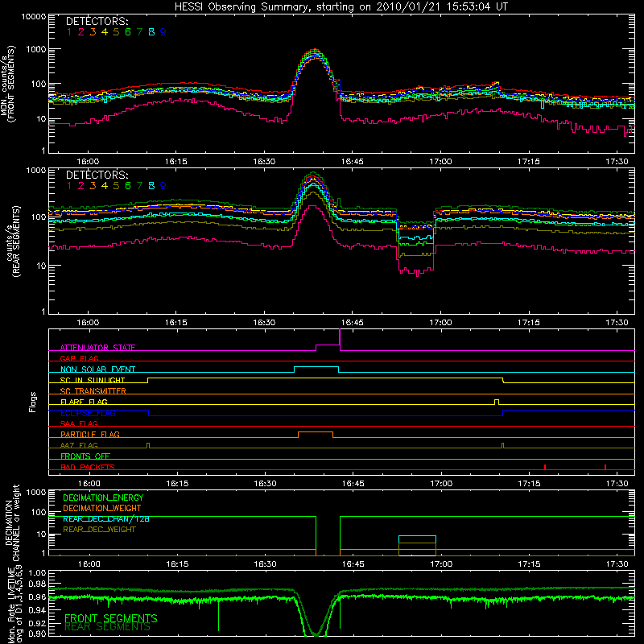The image size is (644, 644).
Task: Click cyan detector '8' in rear panel legend
Action: coord(151,186)
